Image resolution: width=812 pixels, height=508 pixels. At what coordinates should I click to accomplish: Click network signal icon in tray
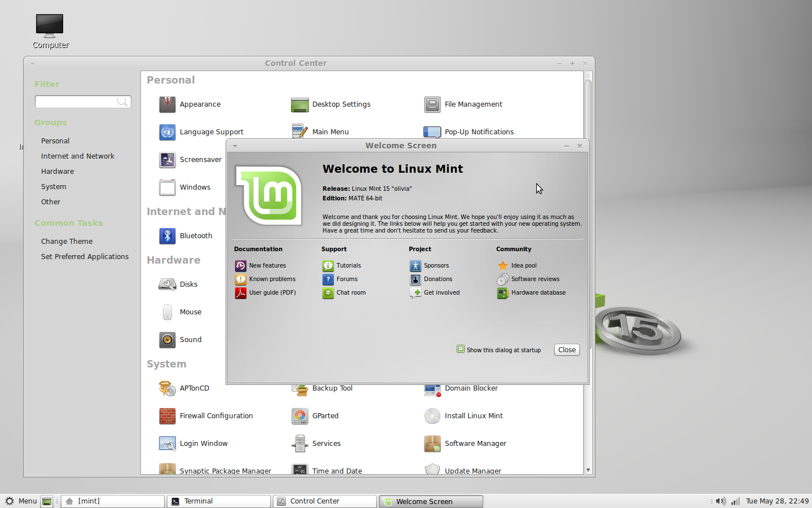(x=735, y=501)
